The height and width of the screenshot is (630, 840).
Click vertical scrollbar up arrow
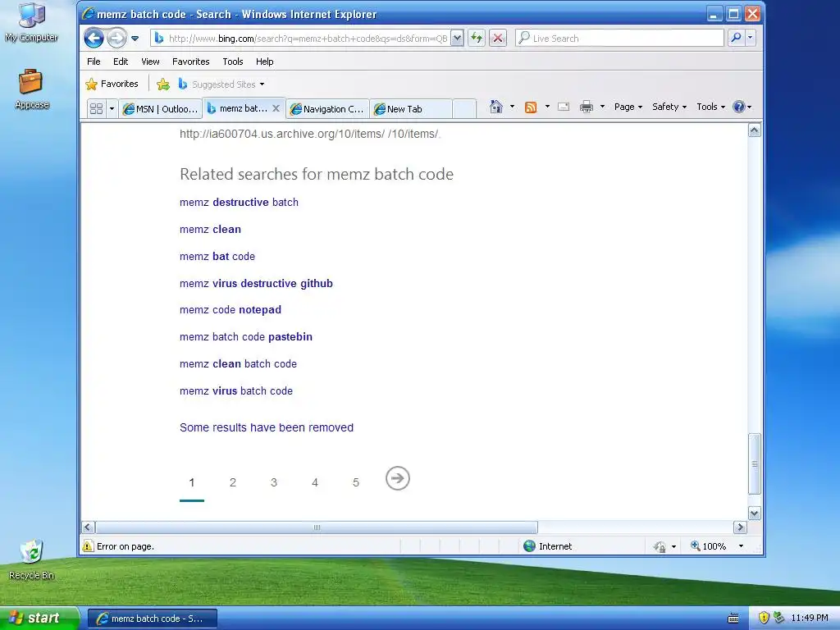(755, 130)
